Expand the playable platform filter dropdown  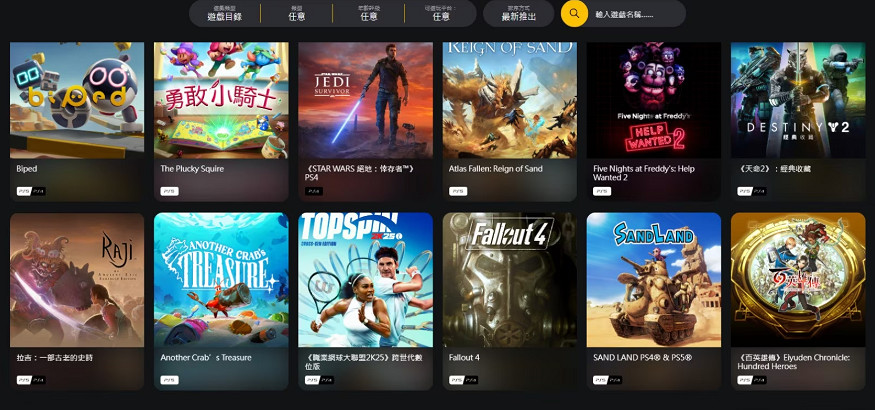click(x=441, y=13)
